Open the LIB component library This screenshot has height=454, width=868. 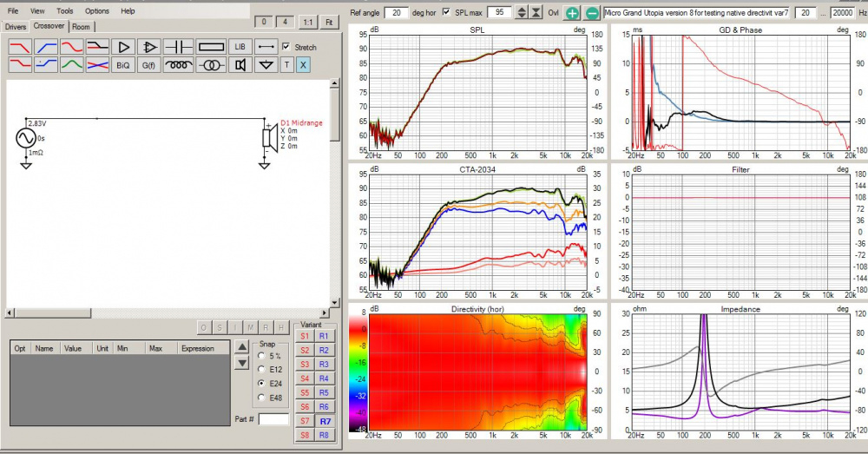(240, 47)
